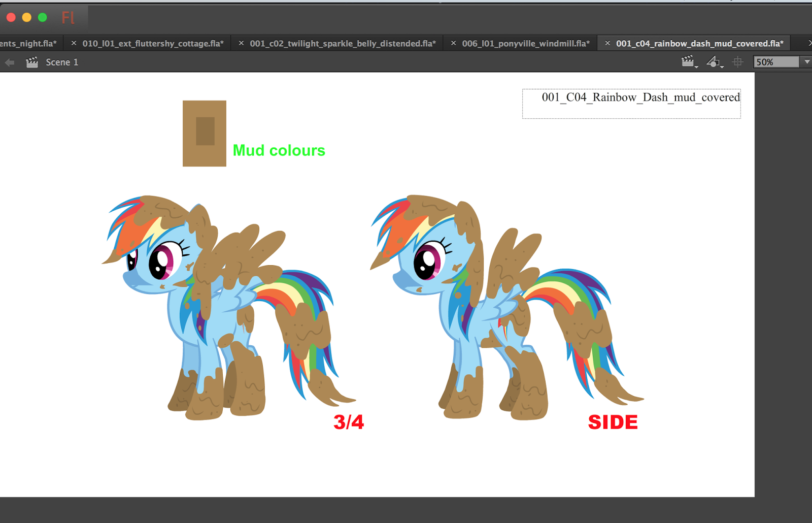This screenshot has height=523, width=812.
Task: Switch to the 010_l01_ext_fluttershy_cottage.fla tab
Action: pyautogui.click(x=152, y=43)
